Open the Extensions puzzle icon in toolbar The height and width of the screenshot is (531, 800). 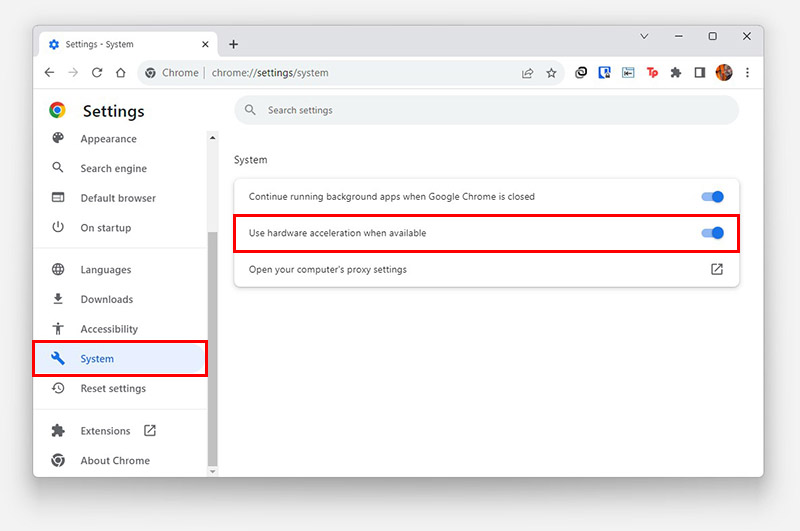(x=676, y=72)
